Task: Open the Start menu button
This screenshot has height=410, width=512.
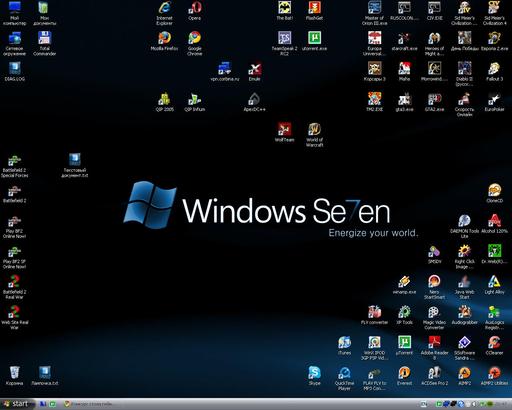Action: pos(17,404)
